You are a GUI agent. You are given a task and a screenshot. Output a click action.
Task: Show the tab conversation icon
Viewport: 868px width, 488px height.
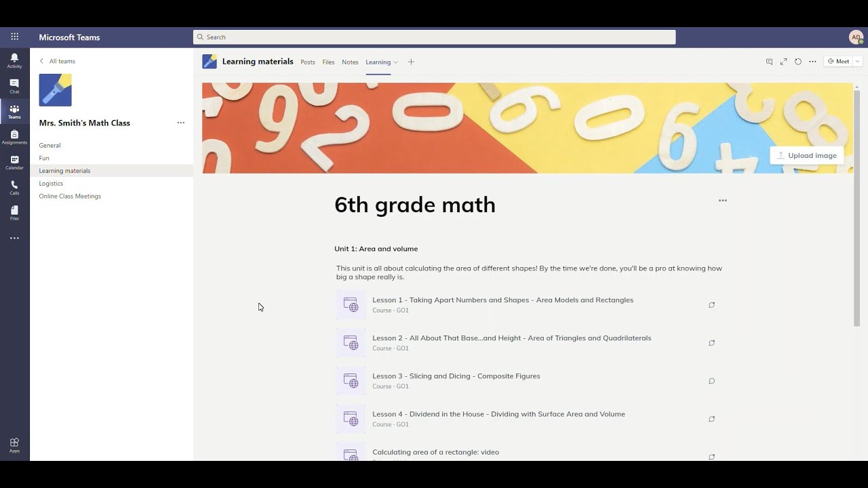(x=769, y=62)
